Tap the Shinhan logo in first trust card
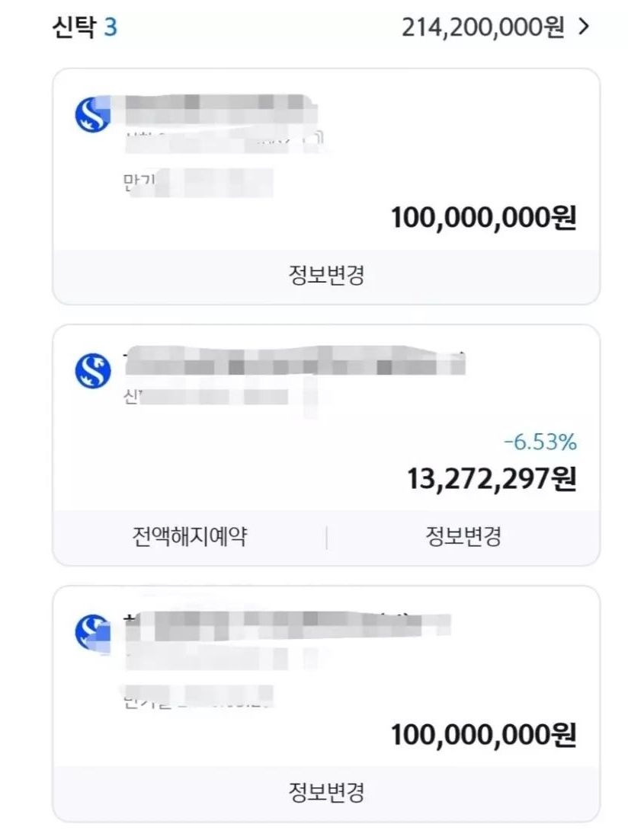The width and height of the screenshot is (628, 840). coord(93,114)
